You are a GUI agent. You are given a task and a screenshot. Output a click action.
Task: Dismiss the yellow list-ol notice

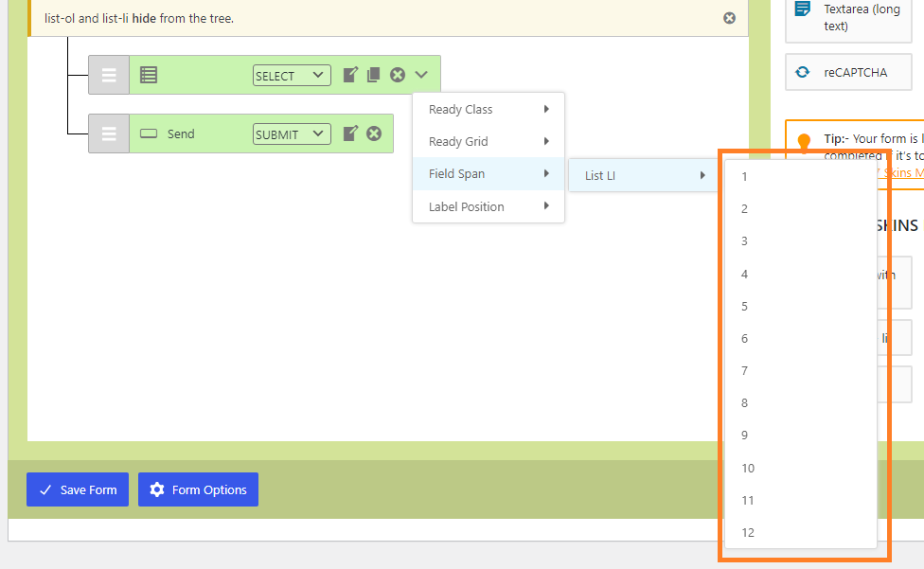coord(729,18)
